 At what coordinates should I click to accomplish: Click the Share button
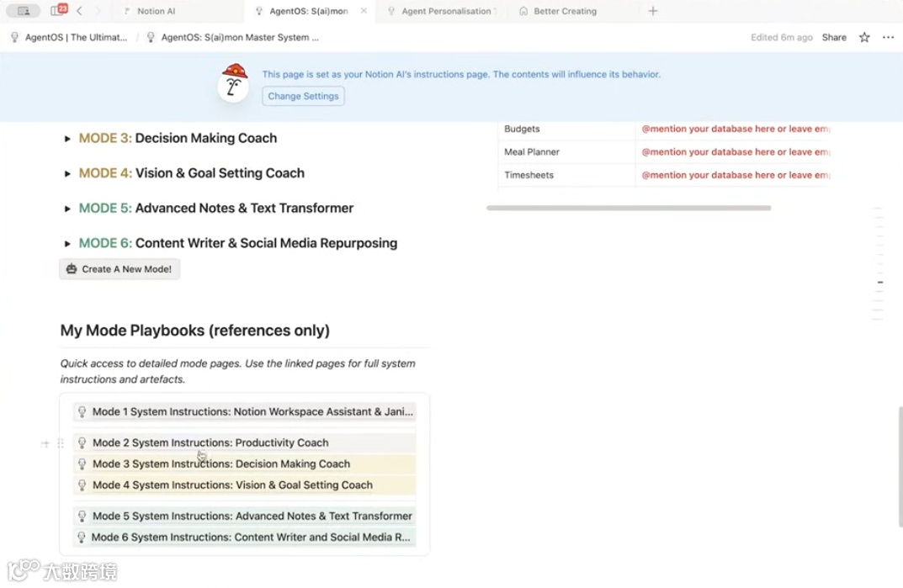834,38
